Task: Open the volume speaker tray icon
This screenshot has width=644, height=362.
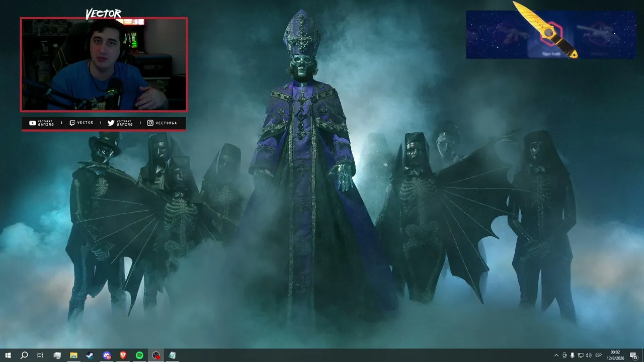Action: pos(589,355)
